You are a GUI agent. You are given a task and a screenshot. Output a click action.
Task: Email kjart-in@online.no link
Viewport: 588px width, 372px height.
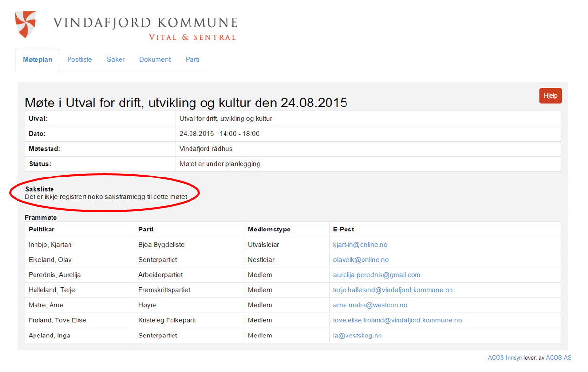[360, 245]
